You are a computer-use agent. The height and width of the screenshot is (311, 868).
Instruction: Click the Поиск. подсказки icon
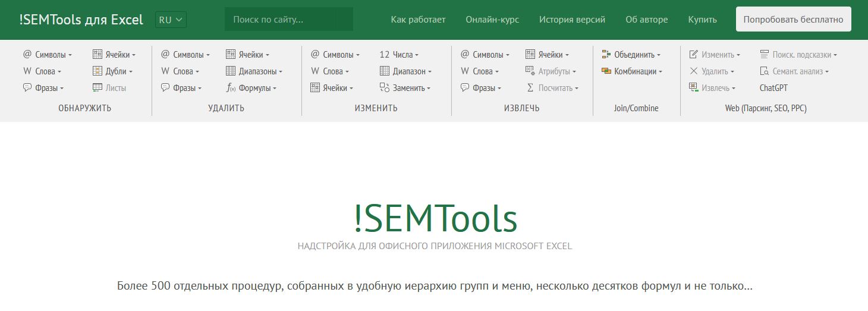click(x=765, y=55)
